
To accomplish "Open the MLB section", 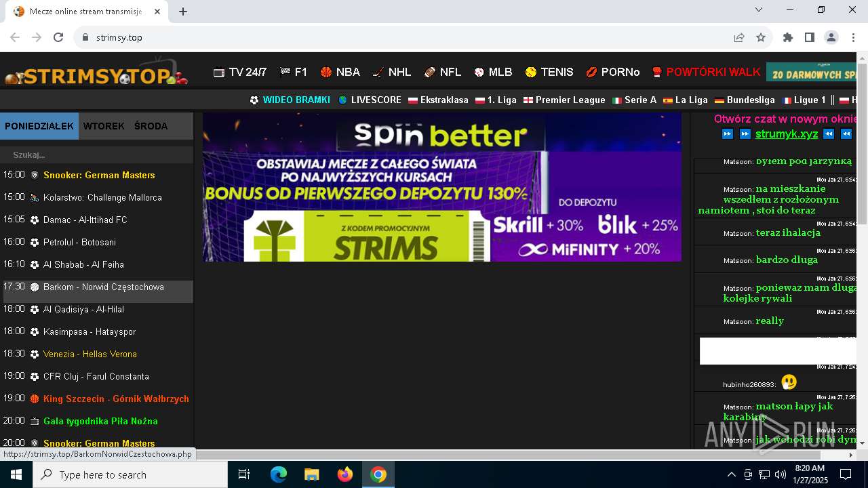I will point(493,72).
